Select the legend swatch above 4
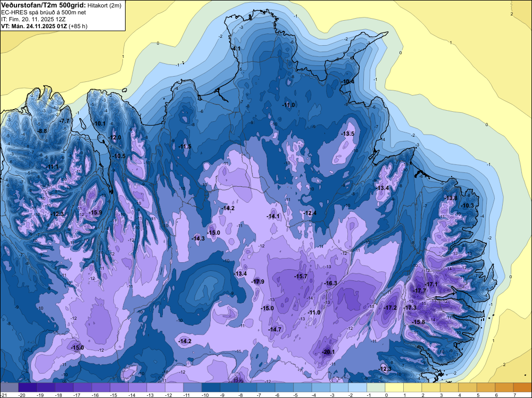Image resolution: width=532 pixels, height=398 pixels. [467, 387]
